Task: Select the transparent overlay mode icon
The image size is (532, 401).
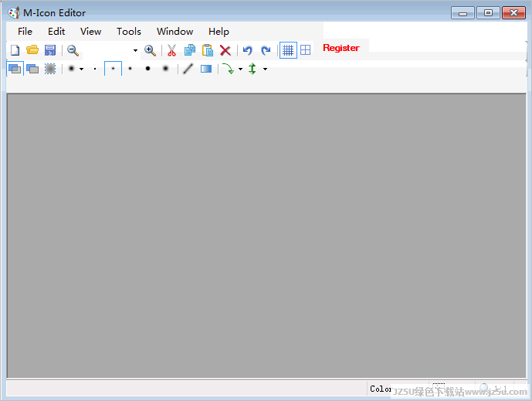Action: click(x=15, y=69)
